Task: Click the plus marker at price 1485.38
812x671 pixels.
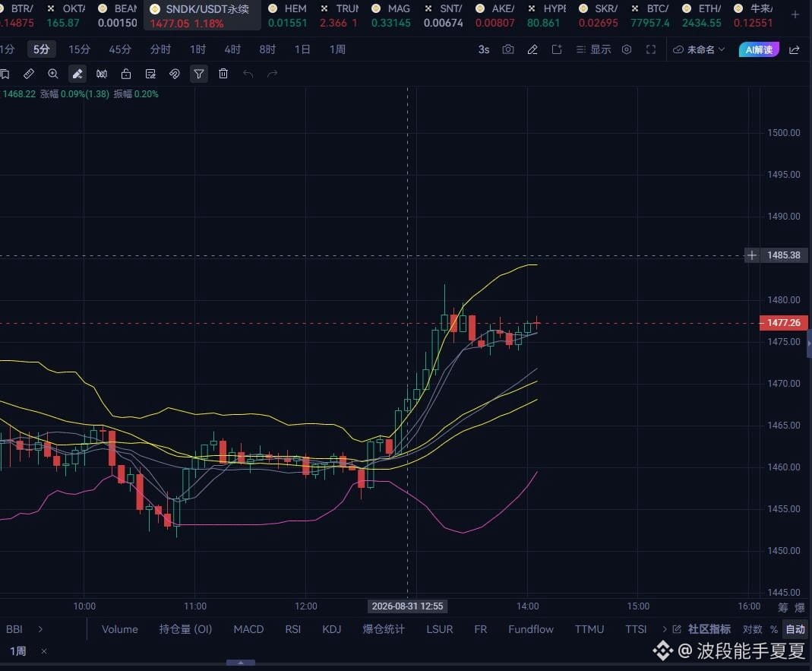Action: [752, 255]
